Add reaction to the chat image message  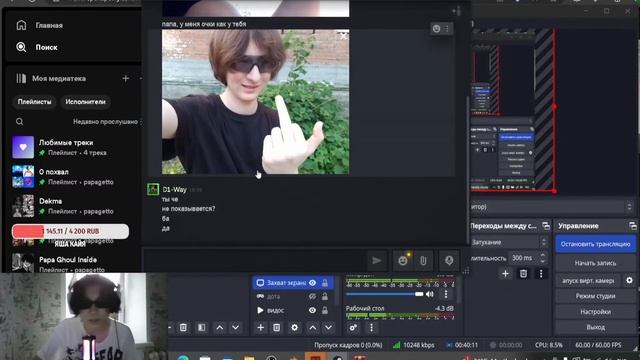click(x=436, y=29)
